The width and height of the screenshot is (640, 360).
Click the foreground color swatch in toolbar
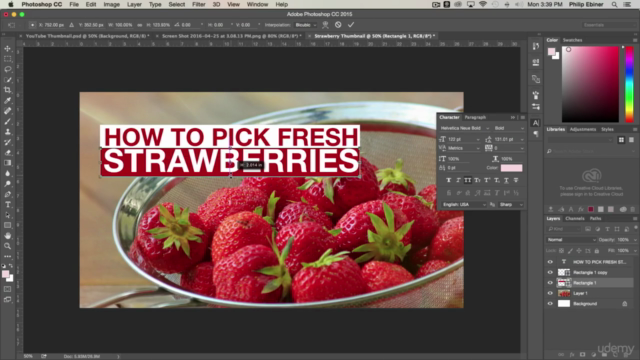click(x=5, y=275)
